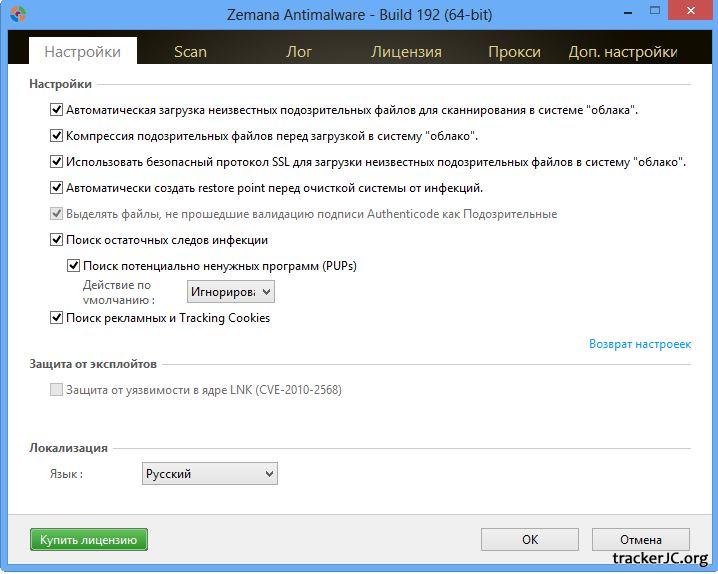Open the Доп. настройки tab
718x574 pixels.
tap(622, 52)
